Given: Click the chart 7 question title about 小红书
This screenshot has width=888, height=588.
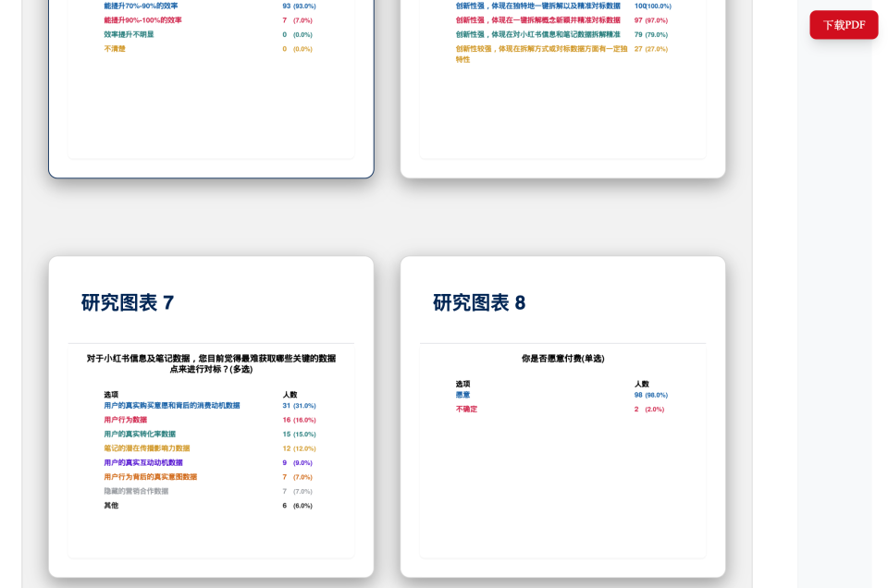Looking at the screenshot, I should tap(211, 363).
